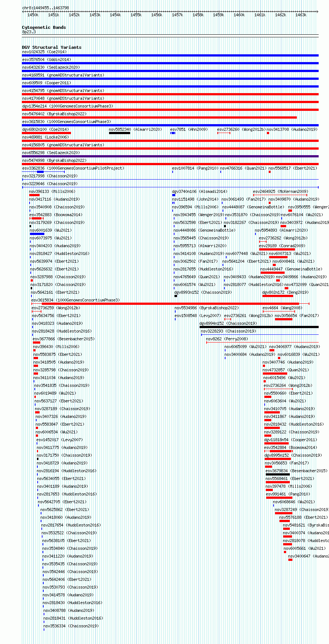Screen dimensions: 329x644
Task: Open nsv4732857 (Quan2021) variant
Action: (x=286, y=370)
